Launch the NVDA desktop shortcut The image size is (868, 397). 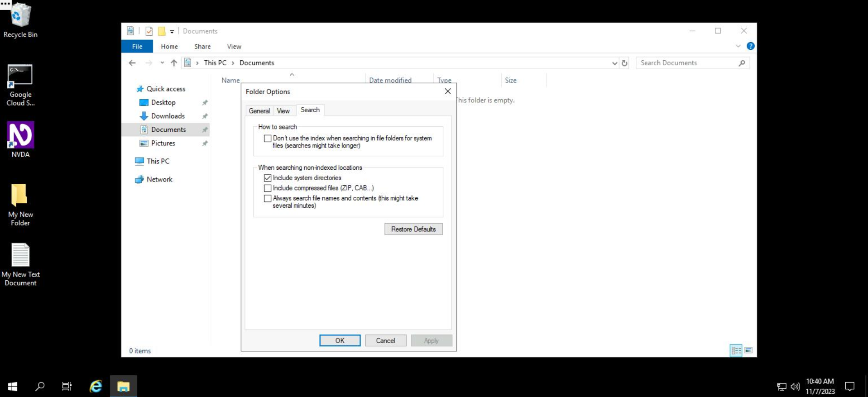[20, 139]
